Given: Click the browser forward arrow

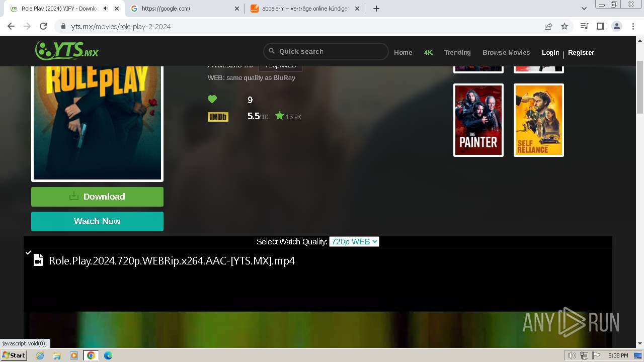Looking at the screenshot, I should pos(27,27).
